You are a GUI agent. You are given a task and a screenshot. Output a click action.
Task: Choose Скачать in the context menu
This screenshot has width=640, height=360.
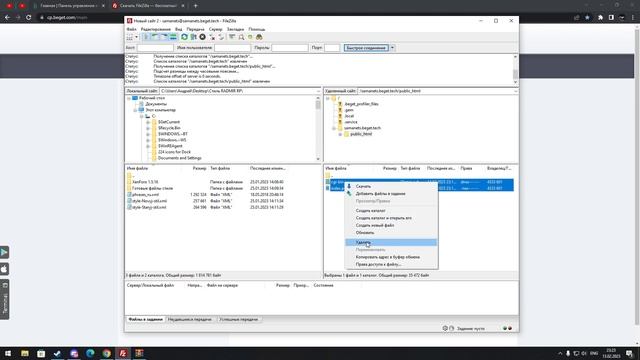coord(391,187)
